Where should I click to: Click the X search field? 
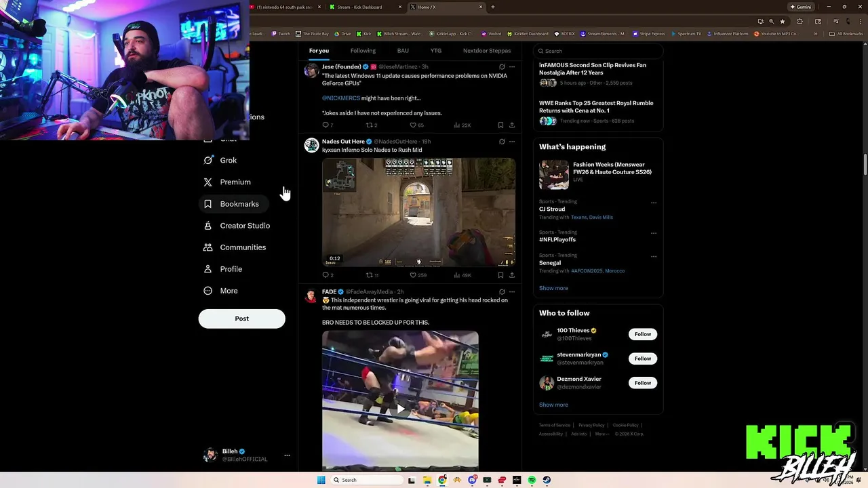[597, 51]
